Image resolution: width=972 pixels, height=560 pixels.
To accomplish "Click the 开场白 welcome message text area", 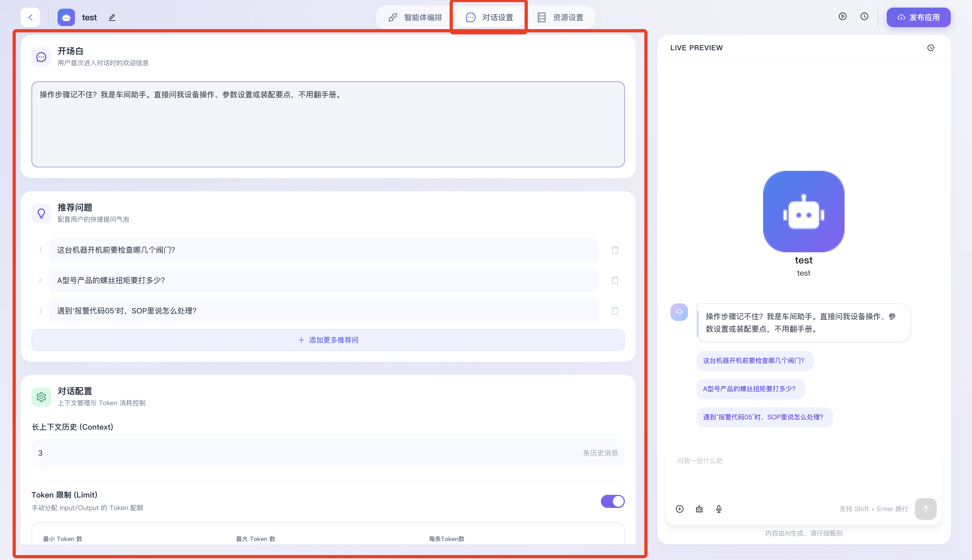I will pyautogui.click(x=328, y=124).
